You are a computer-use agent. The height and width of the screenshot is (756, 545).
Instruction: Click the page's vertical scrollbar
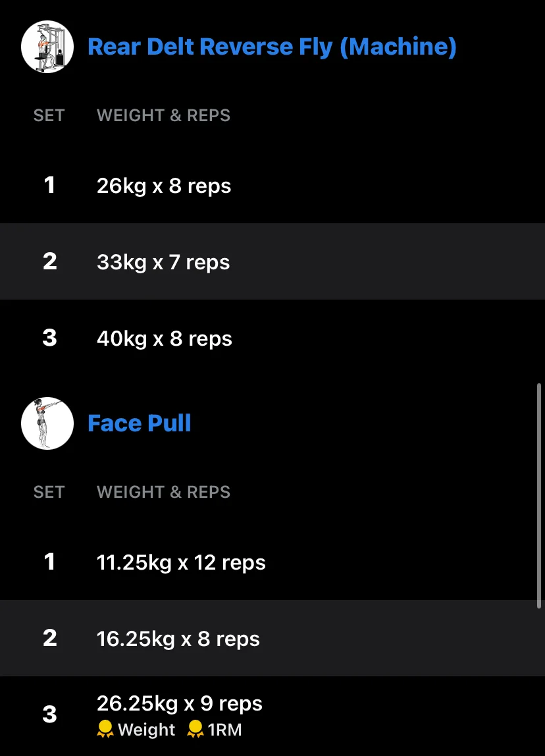(539, 496)
